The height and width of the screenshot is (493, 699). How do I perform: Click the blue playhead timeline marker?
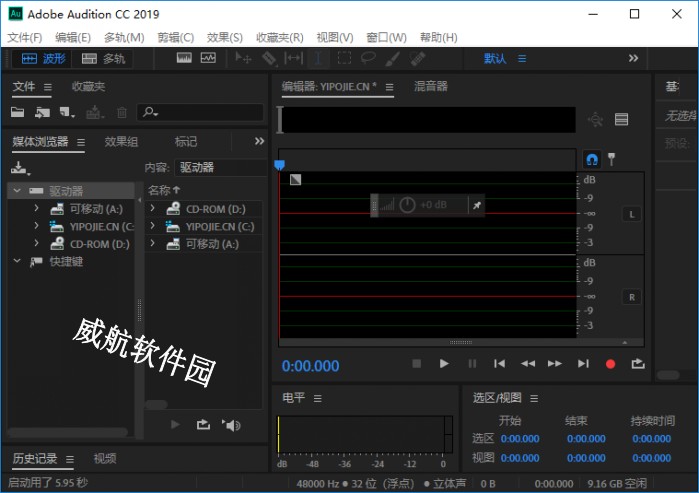279,165
